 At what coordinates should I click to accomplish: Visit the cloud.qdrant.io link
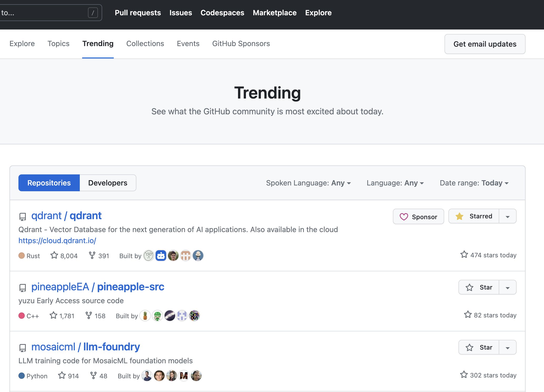pos(57,241)
